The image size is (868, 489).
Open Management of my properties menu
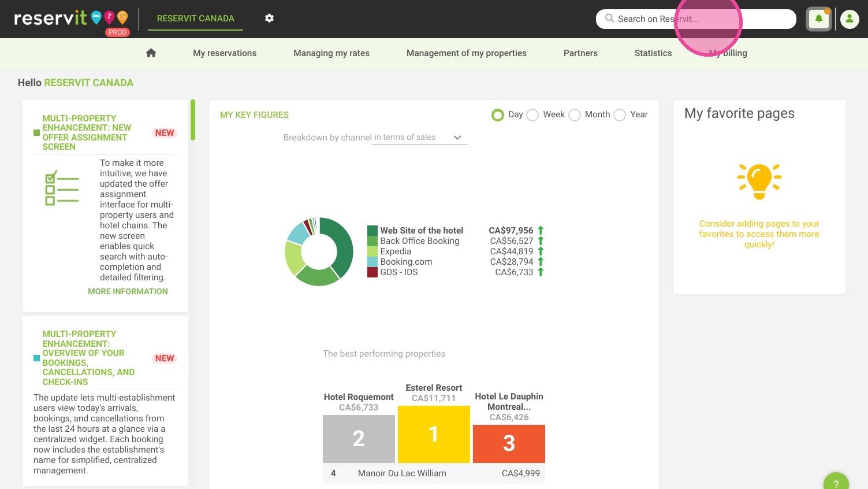tap(467, 53)
